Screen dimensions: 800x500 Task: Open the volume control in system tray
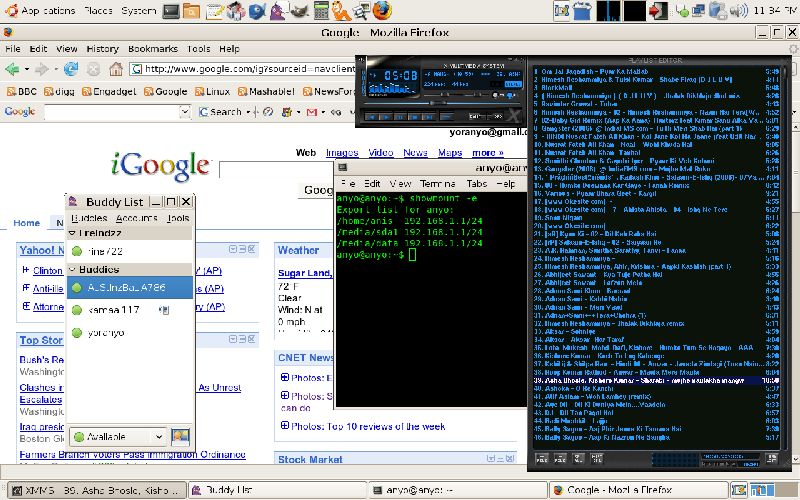click(738, 10)
